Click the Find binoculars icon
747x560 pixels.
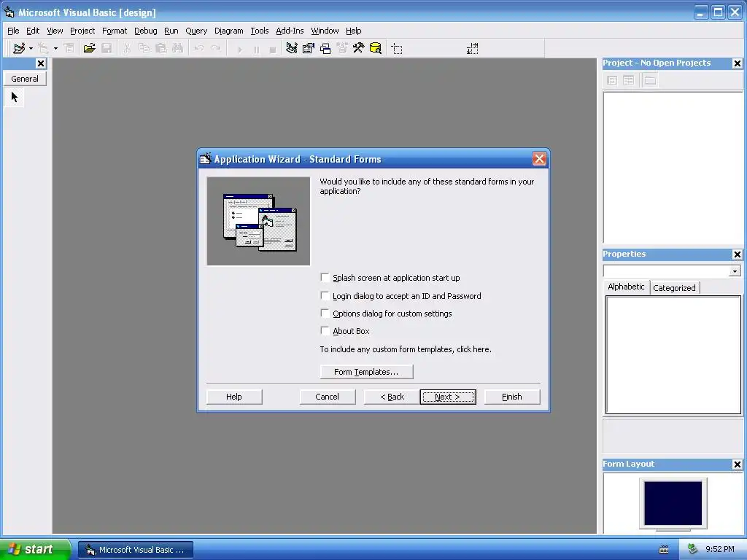pos(178,48)
